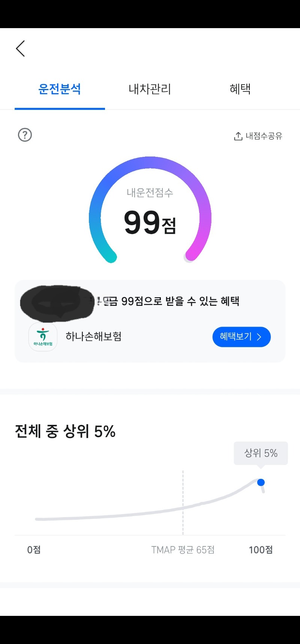Tap the 전체 중 상위 5% heading
Screen dimensions: 300x644
click(x=65, y=431)
